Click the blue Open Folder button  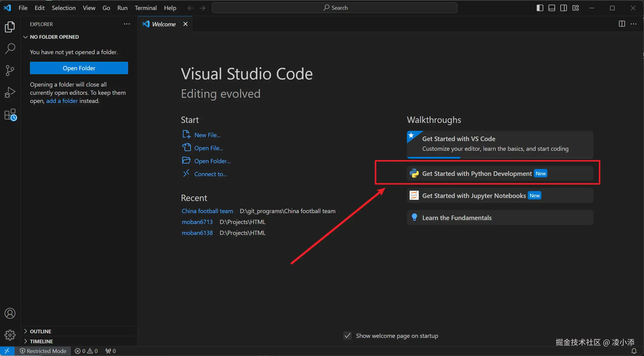pyautogui.click(x=79, y=68)
